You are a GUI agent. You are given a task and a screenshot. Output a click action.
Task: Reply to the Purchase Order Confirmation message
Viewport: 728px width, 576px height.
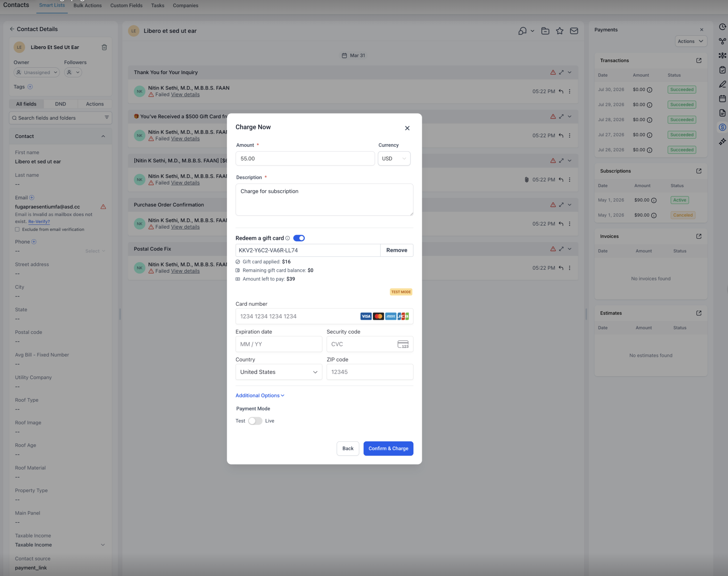click(561, 224)
